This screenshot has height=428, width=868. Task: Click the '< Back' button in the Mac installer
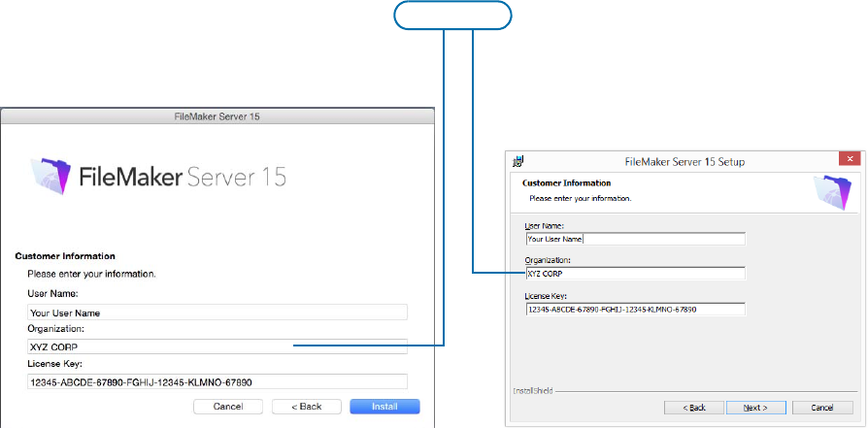[x=307, y=407]
